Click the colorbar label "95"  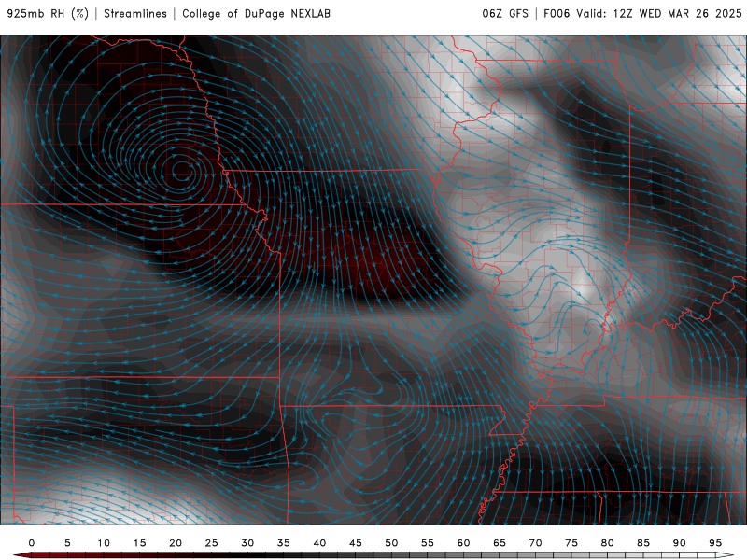(715, 543)
